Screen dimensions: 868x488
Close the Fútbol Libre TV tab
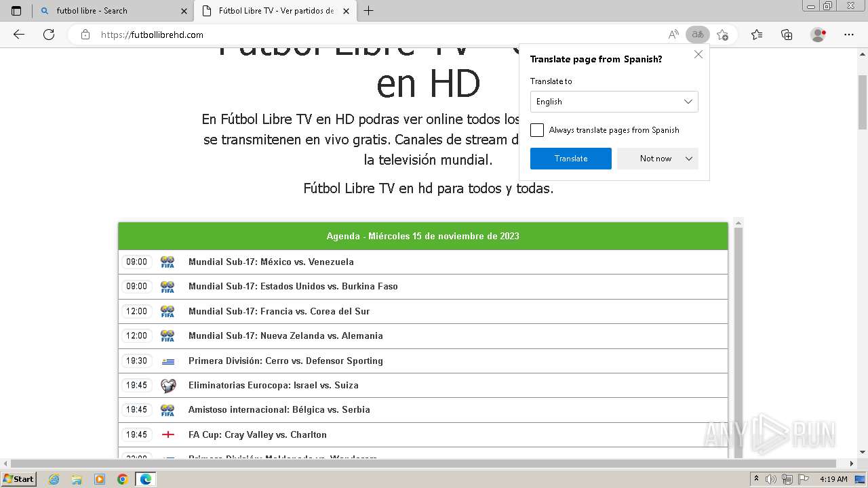347,11
